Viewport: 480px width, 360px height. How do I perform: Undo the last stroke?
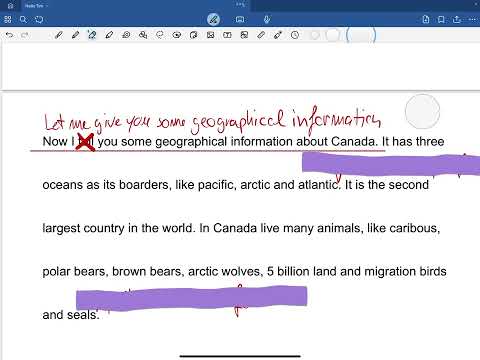[x=9, y=35]
